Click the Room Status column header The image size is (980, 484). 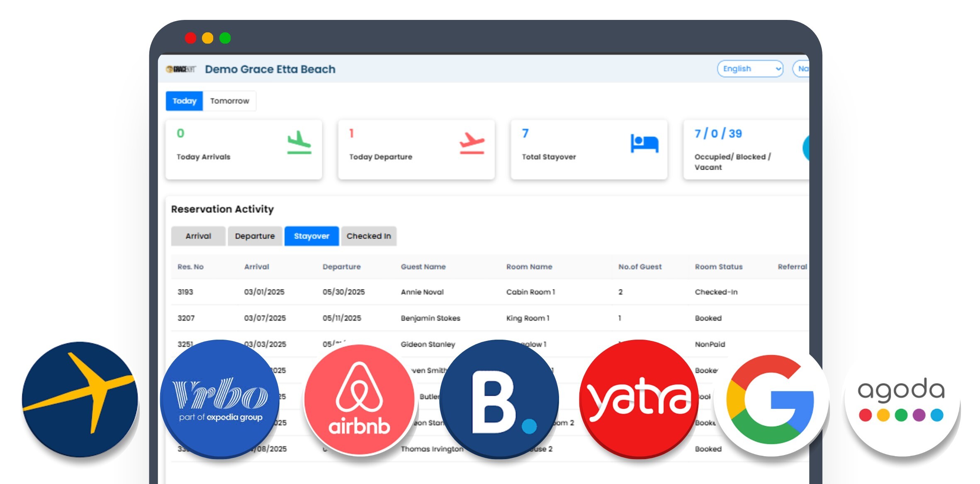719,267
